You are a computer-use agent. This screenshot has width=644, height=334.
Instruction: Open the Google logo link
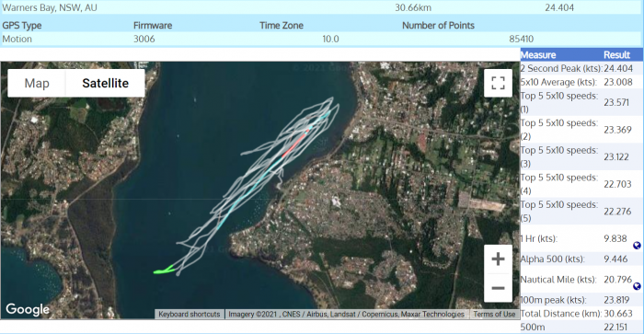28,309
